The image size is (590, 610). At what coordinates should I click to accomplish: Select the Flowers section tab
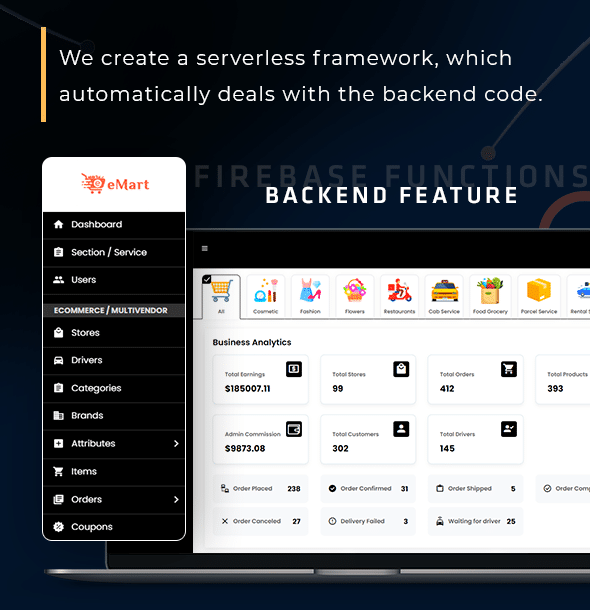coord(355,296)
